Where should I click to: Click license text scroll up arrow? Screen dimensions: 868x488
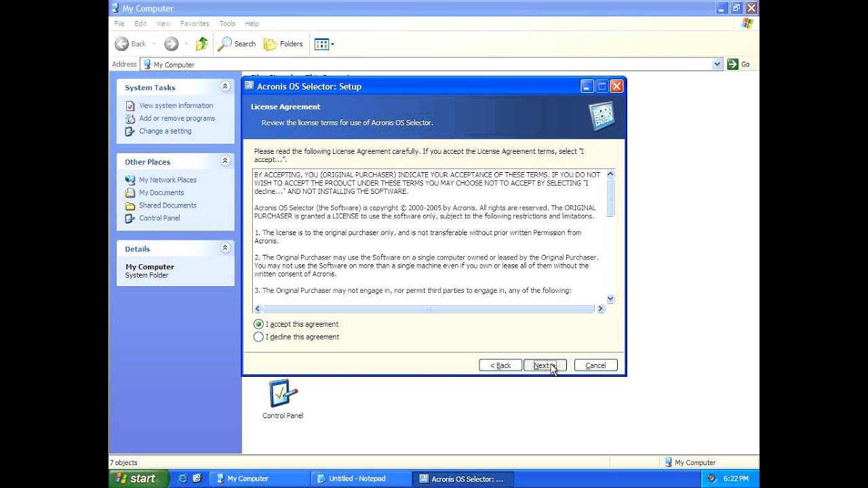610,174
